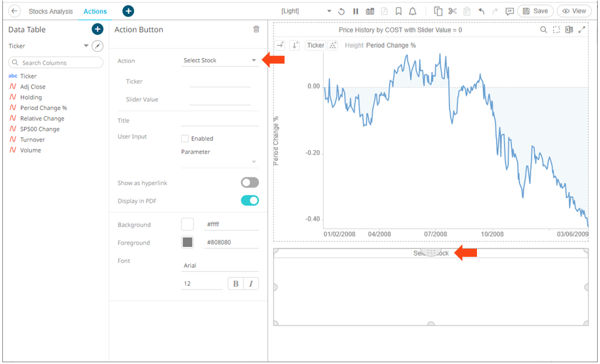The width and height of the screenshot is (600, 364).
Task: Toggle the Show as hyperlink switch
Action: pos(250,183)
